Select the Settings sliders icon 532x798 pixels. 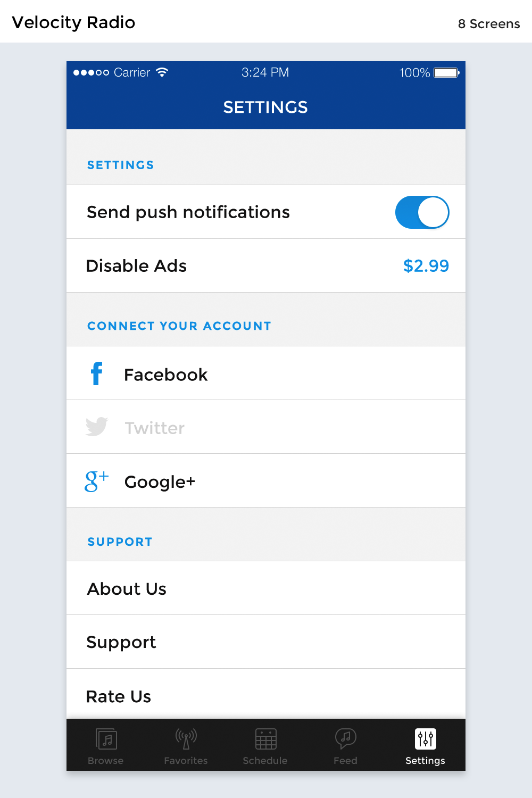tap(425, 738)
